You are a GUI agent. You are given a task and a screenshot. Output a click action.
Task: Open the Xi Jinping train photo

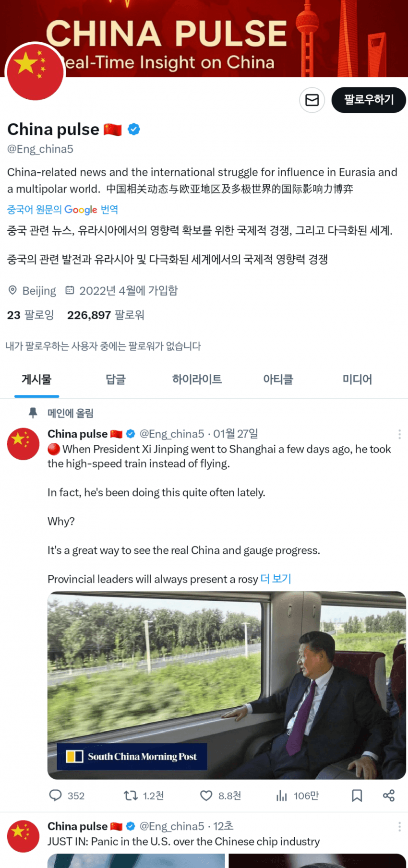(227, 685)
